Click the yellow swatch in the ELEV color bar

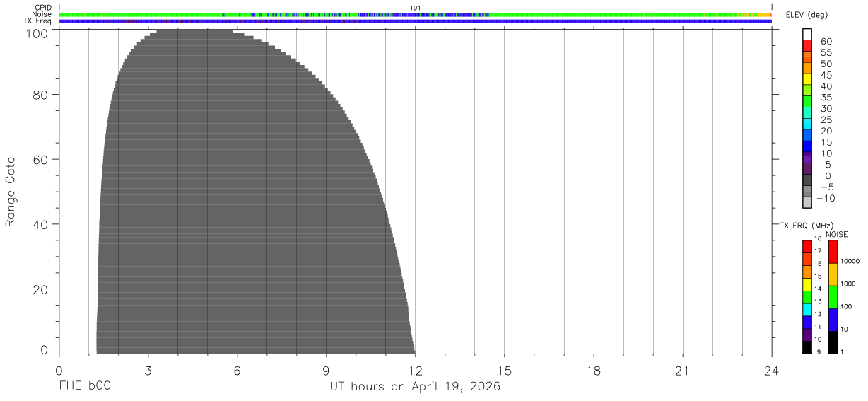click(x=807, y=79)
